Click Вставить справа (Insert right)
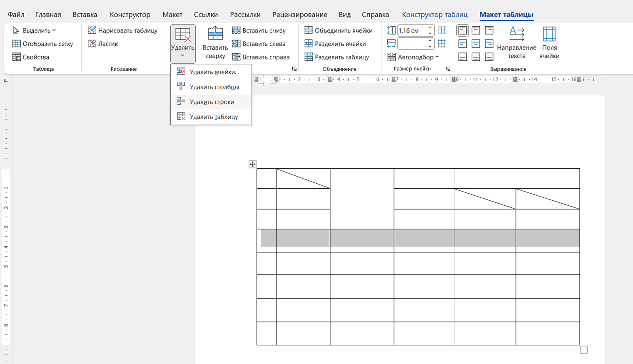Viewport: 633px width, 364px height. [261, 57]
